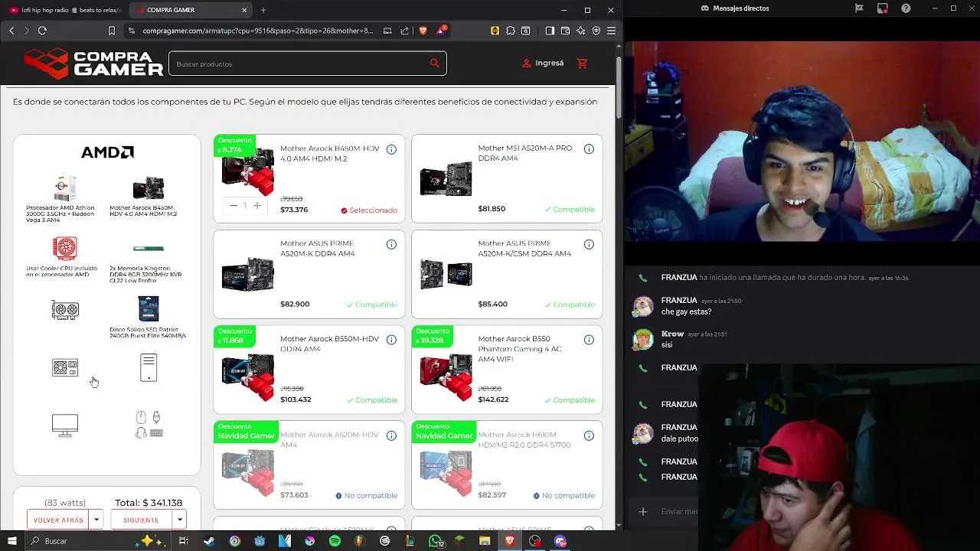
Task: Toggle the browser sidebar panel icon
Action: pyautogui.click(x=550, y=31)
